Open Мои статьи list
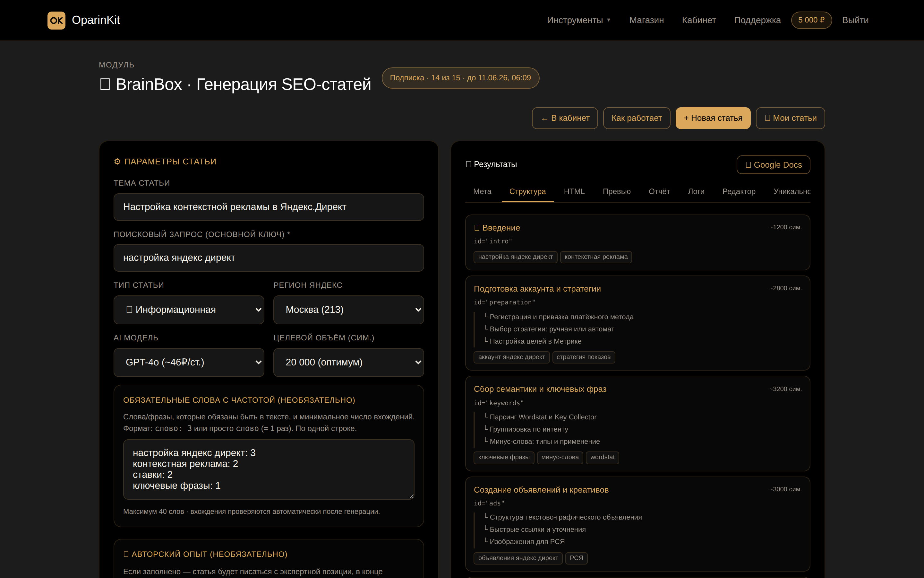This screenshot has height=578, width=924. pos(790,118)
